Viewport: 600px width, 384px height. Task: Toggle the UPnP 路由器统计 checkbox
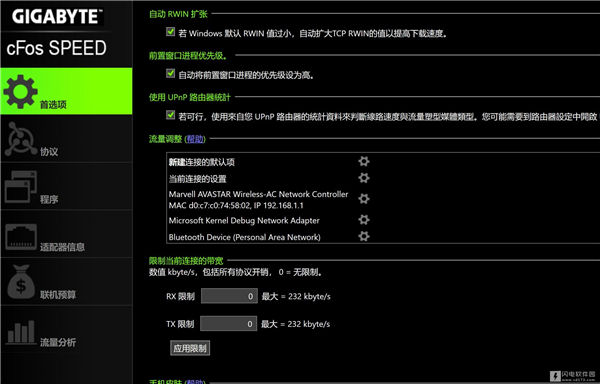(171, 115)
